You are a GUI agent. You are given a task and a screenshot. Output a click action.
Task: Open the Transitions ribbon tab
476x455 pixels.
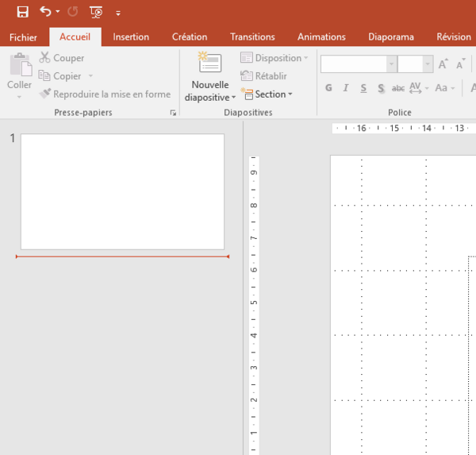coord(252,37)
